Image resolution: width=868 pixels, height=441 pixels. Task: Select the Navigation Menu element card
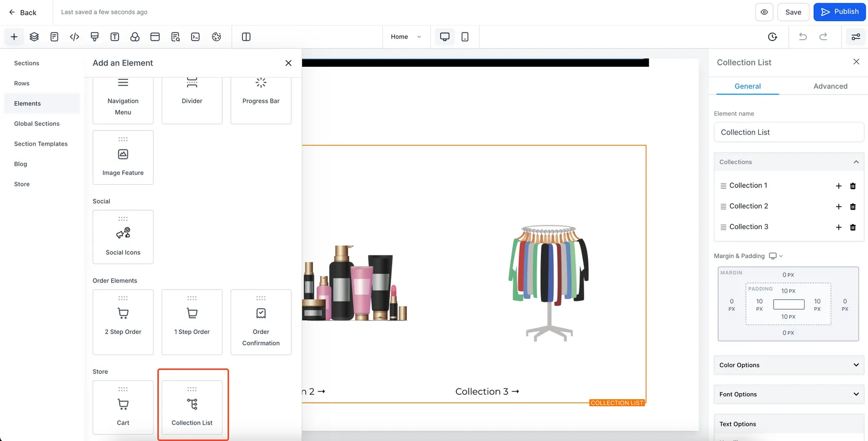(123, 100)
